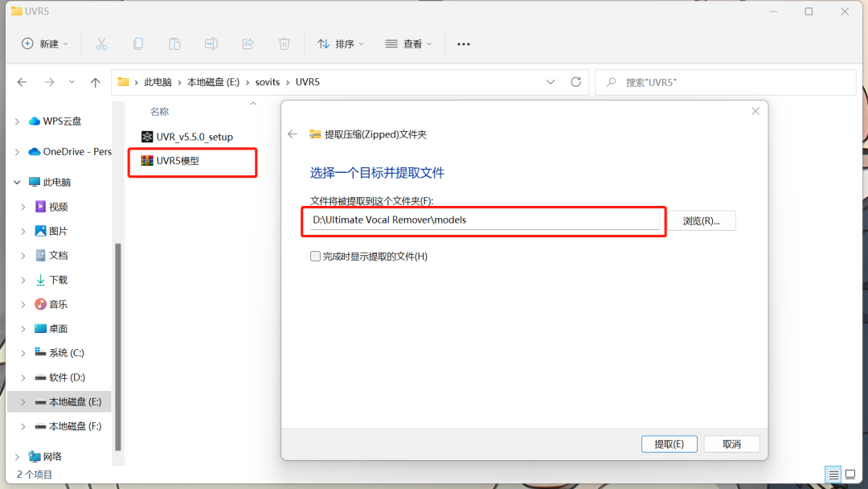The width and height of the screenshot is (868, 489).
Task: Click the 视频 video folder icon
Action: pos(40,207)
